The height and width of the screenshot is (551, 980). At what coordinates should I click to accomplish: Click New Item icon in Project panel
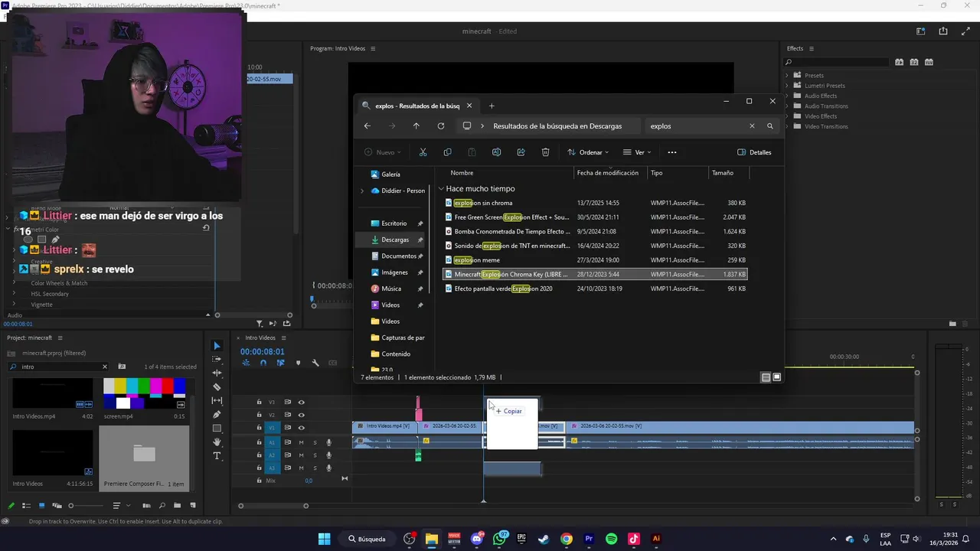pyautogui.click(x=192, y=506)
